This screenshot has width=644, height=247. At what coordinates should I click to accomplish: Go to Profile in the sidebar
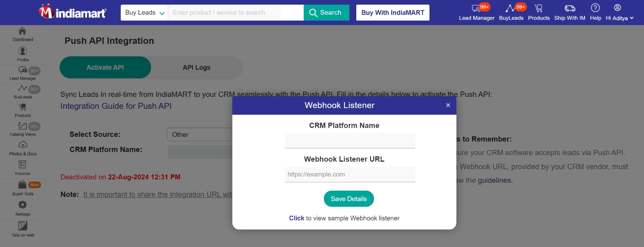tap(23, 54)
